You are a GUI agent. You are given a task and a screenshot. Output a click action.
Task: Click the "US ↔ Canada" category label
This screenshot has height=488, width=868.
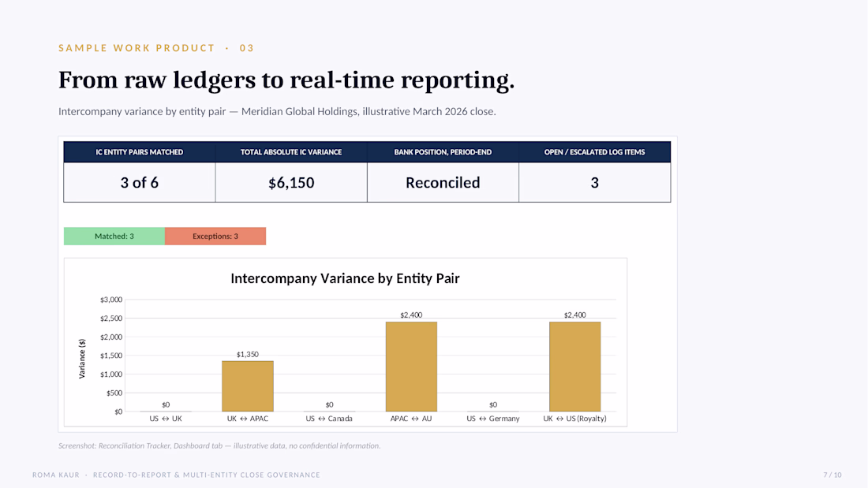point(329,419)
